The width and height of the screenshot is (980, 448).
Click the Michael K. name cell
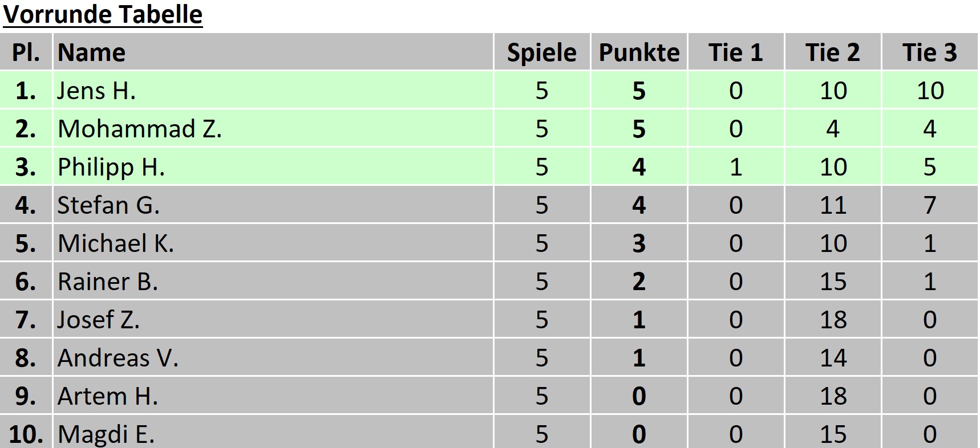116,243
